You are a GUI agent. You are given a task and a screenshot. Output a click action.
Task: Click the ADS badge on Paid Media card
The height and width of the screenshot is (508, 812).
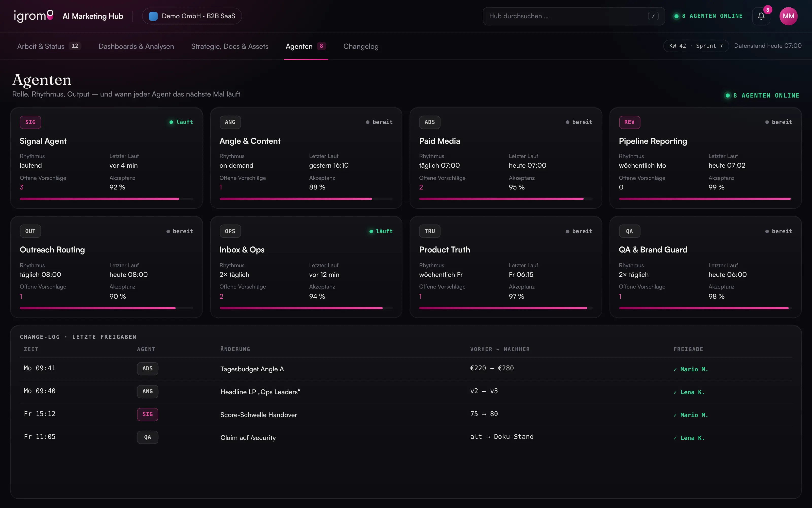[x=430, y=122]
